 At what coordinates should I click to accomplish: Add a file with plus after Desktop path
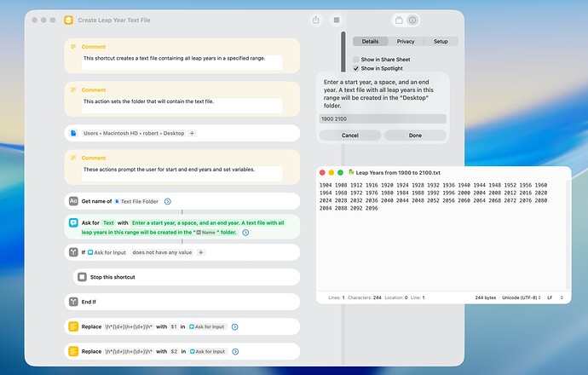pyautogui.click(x=192, y=133)
